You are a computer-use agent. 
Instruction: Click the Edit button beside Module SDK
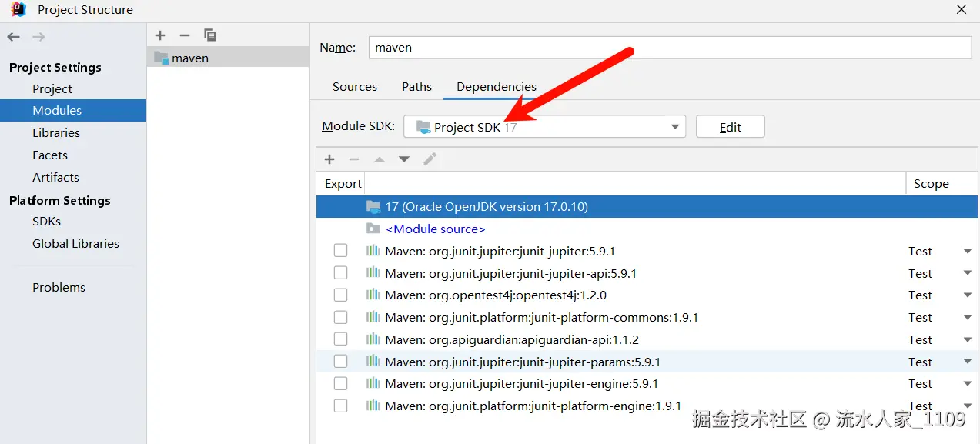click(x=730, y=127)
